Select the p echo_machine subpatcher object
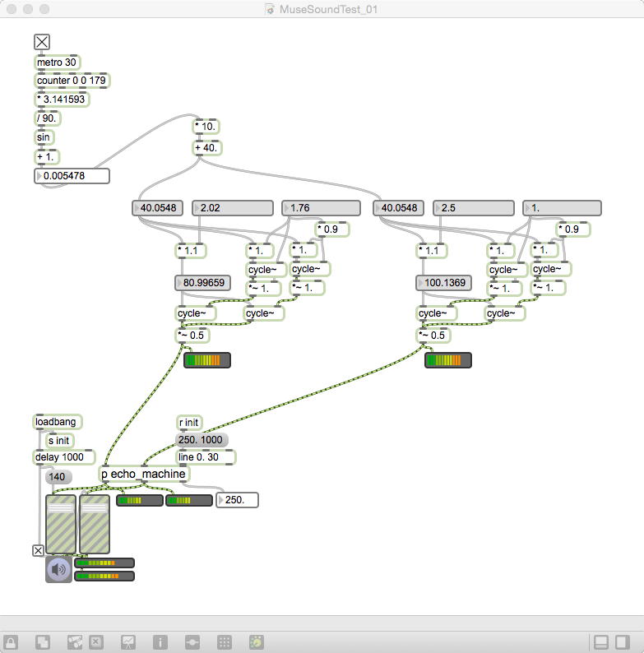Viewport: 644px width, 653px height. click(x=144, y=474)
